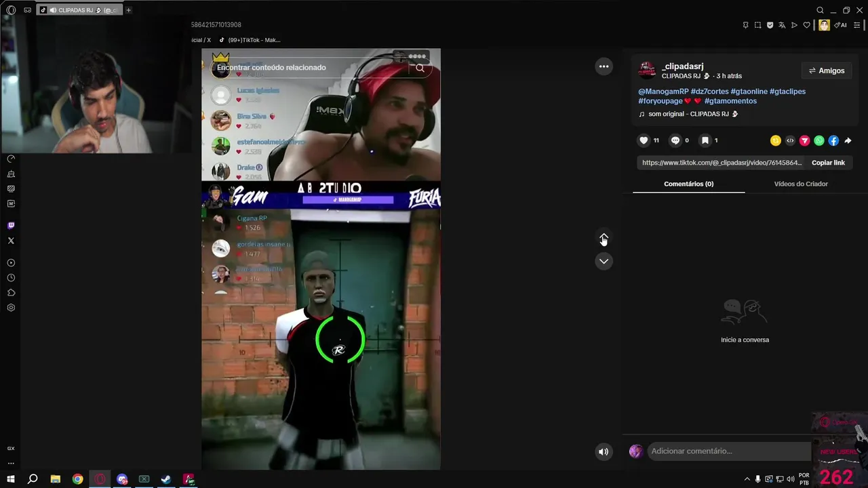Viewport: 868px width, 488px height.
Task: Open the #dz7cortes hashtag
Action: point(709,91)
